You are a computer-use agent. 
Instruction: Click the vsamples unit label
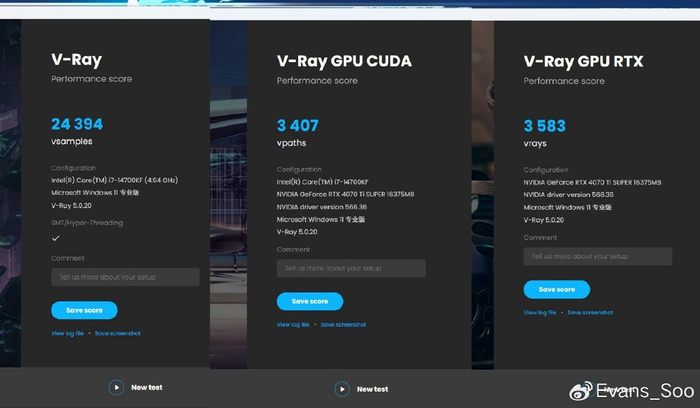(x=72, y=142)
